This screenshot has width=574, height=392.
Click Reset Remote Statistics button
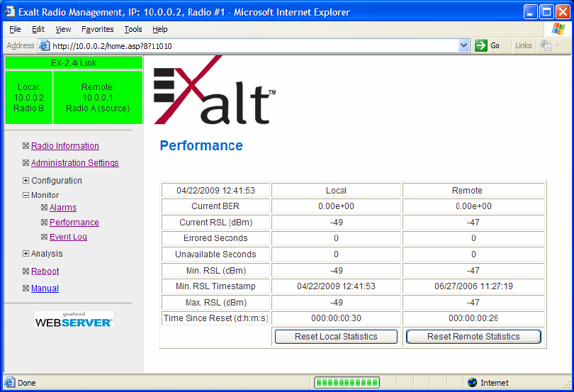(473, 337)
